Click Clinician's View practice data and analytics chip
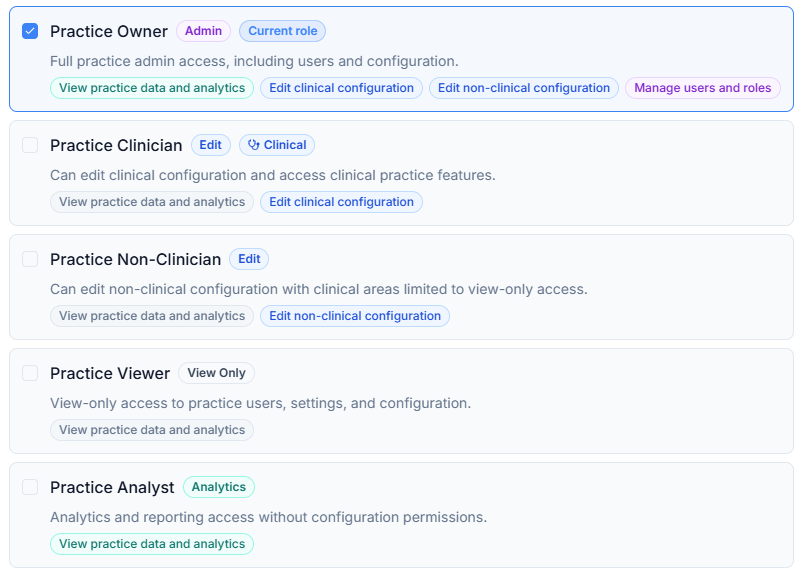 [152, 202]
